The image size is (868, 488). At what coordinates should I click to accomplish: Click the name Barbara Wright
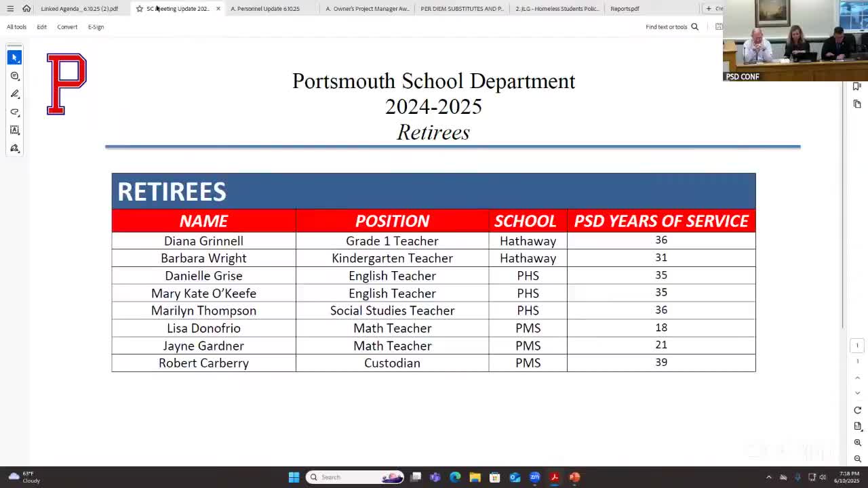203,258
